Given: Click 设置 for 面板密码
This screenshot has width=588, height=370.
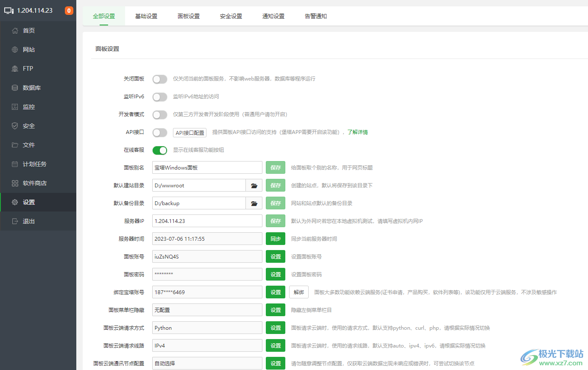Looking at the screenshot, I should pos(276,275).
